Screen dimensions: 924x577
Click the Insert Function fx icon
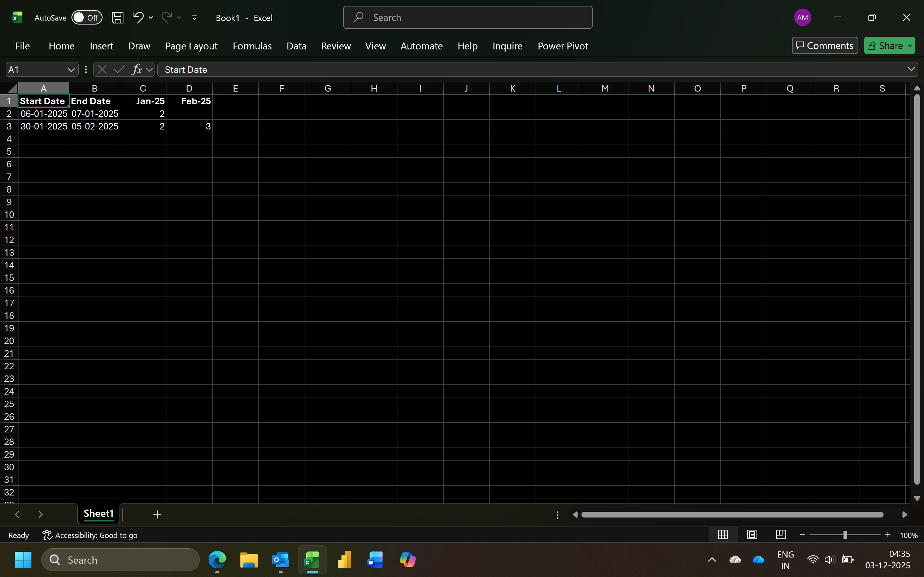tap(136, 70)
